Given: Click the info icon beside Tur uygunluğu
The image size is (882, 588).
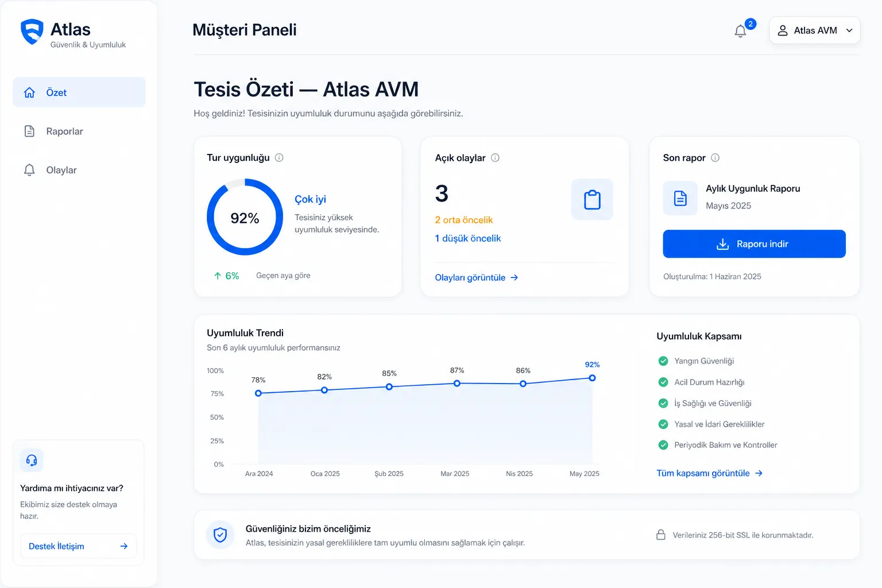Looking at the screenshot, I should (279, 157).
